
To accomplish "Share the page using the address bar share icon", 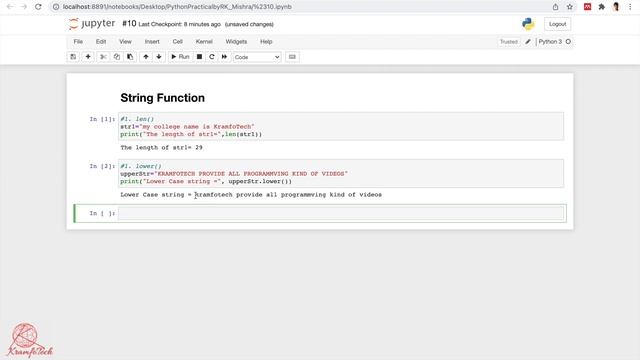I will pos(556,7).
